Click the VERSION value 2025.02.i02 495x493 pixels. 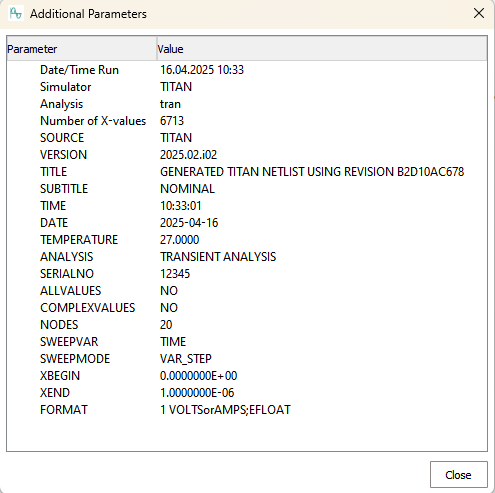point(188,155)
